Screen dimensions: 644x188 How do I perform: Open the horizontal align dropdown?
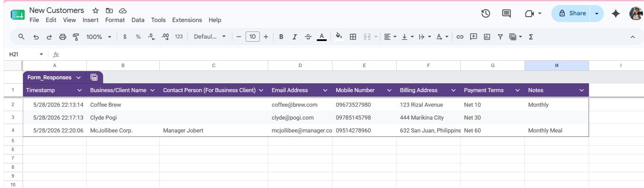tap(390, 37)
